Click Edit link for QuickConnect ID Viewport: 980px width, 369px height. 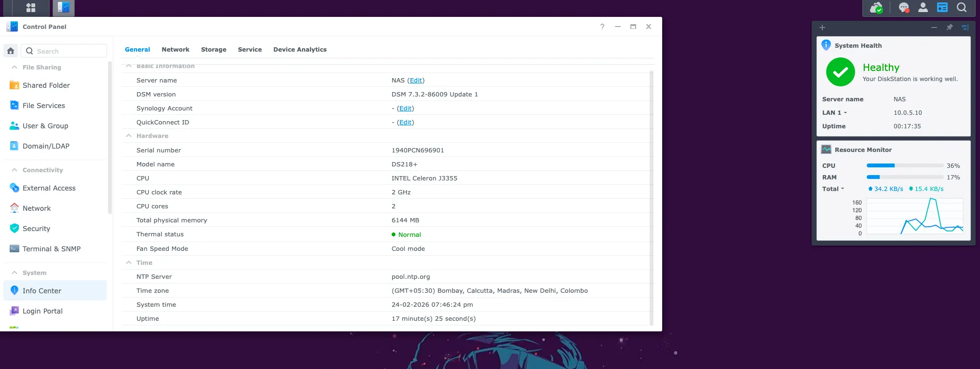click(405, 123)
